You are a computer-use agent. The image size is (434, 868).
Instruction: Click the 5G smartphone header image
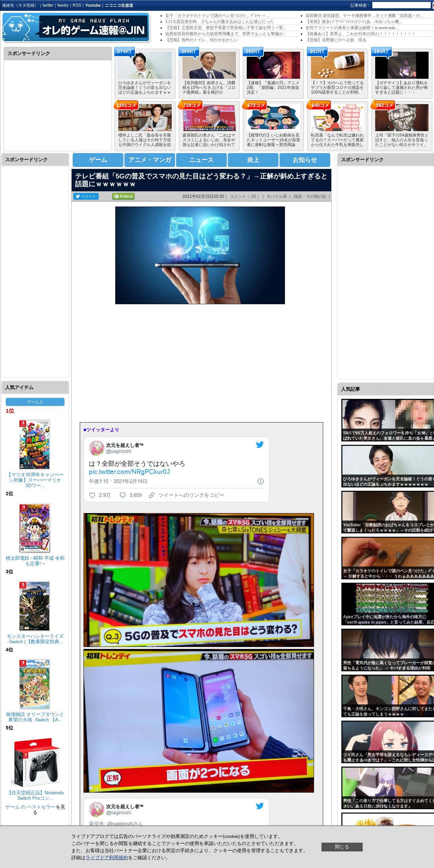pos(200,255)
